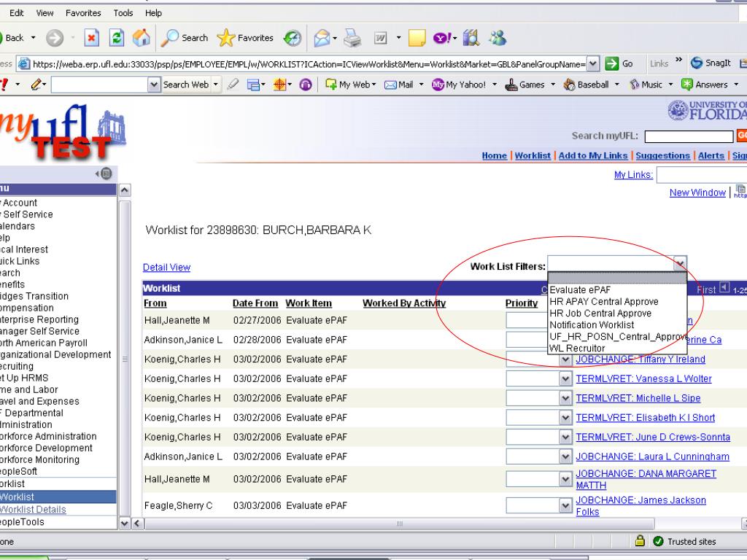Click the Trusted sites status indicator
747x560 pixels.
pyautogui.click(x=684, y=542)
